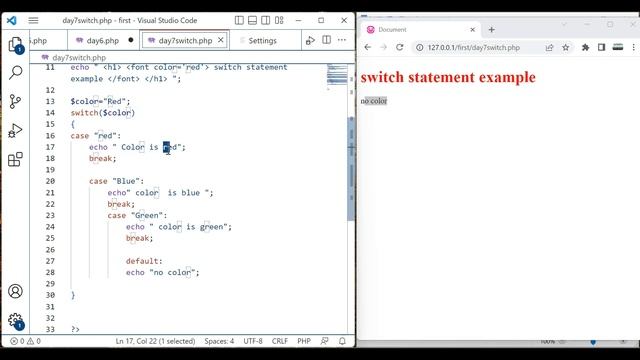Click the 'break;' statement on line 18
Image resolution: width=640 pixels, height=360 pixels.
pos(103,158)
